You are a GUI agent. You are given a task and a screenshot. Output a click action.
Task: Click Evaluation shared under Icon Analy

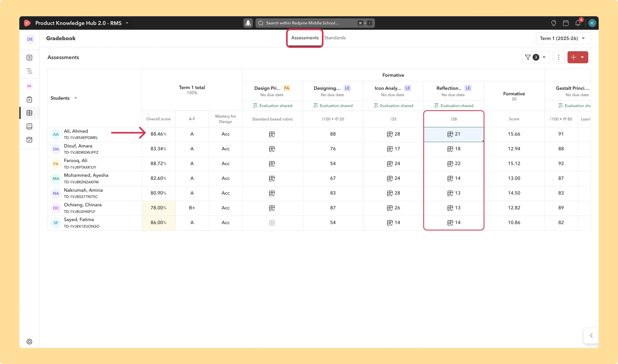pos(393,106)
